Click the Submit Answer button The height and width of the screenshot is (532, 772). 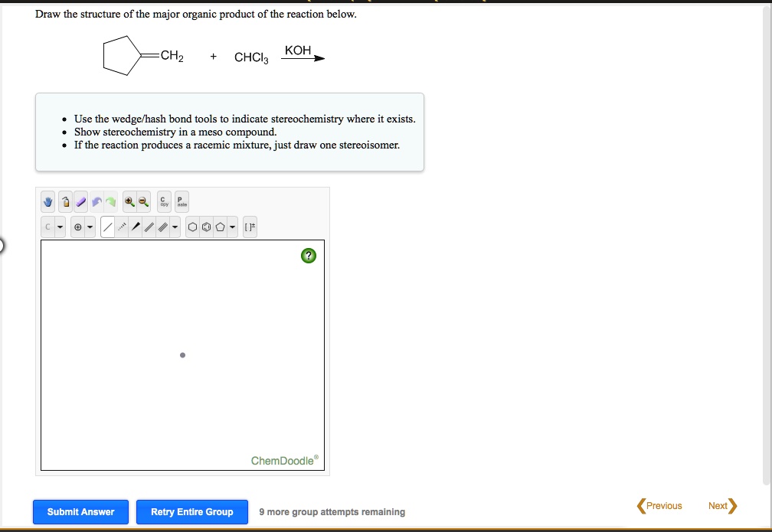[80, 512]
